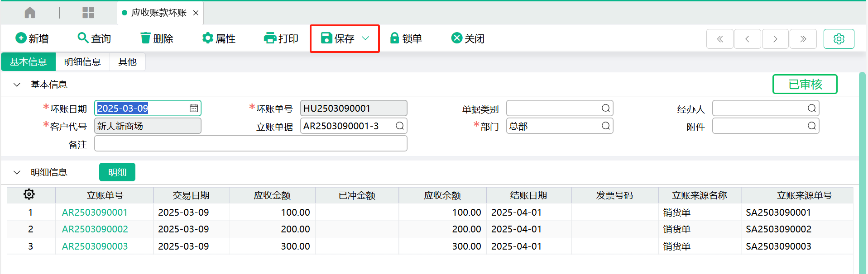Click the 已冲金额 column header
This screenshot has height=274, width=868.
tap(357, 195)
